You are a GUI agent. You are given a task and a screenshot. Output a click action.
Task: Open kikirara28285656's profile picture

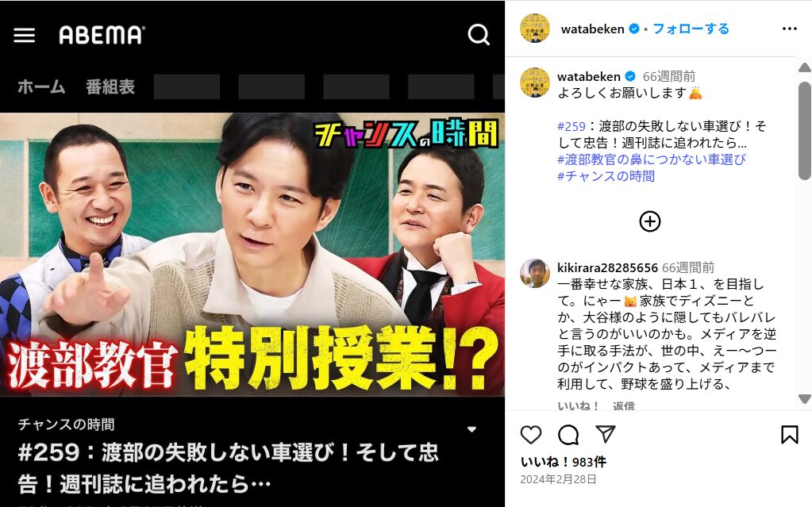(535, 273)
